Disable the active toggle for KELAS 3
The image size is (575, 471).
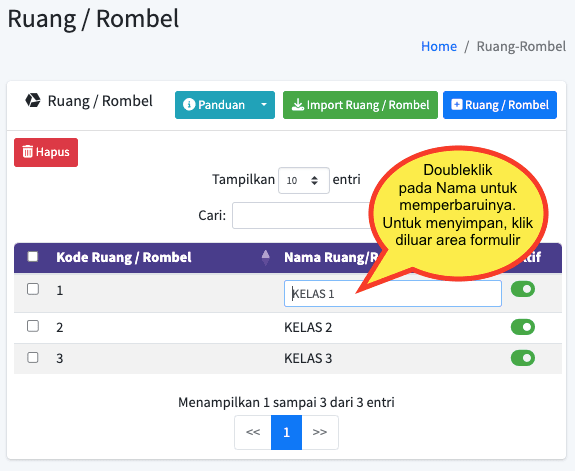coord(523,358)
